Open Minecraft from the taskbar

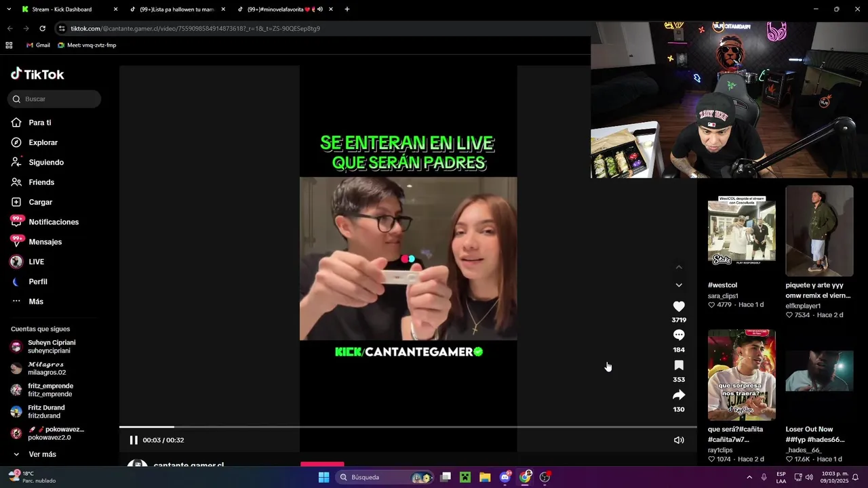(465, 477)
